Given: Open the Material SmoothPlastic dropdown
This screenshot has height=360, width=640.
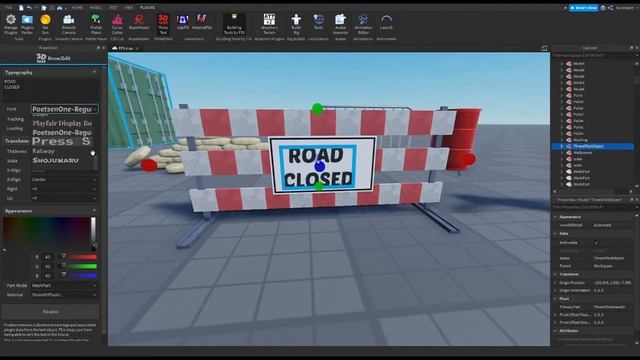Looking at the screenshot, I should click(x=64, y=294).
